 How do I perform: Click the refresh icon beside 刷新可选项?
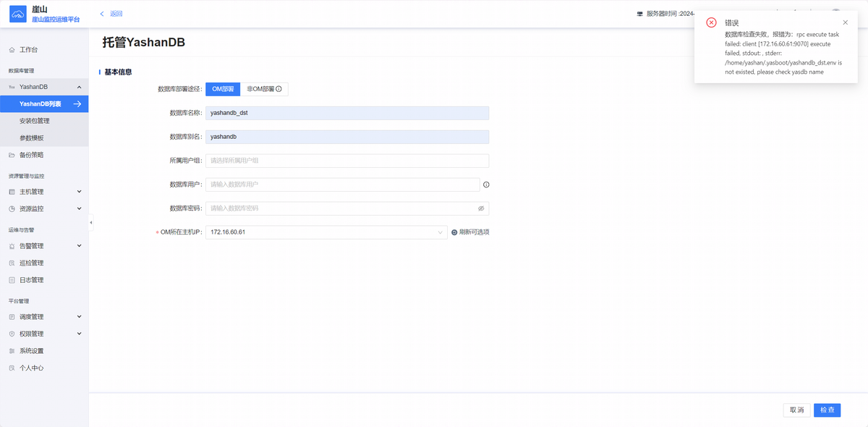(454, 232)
